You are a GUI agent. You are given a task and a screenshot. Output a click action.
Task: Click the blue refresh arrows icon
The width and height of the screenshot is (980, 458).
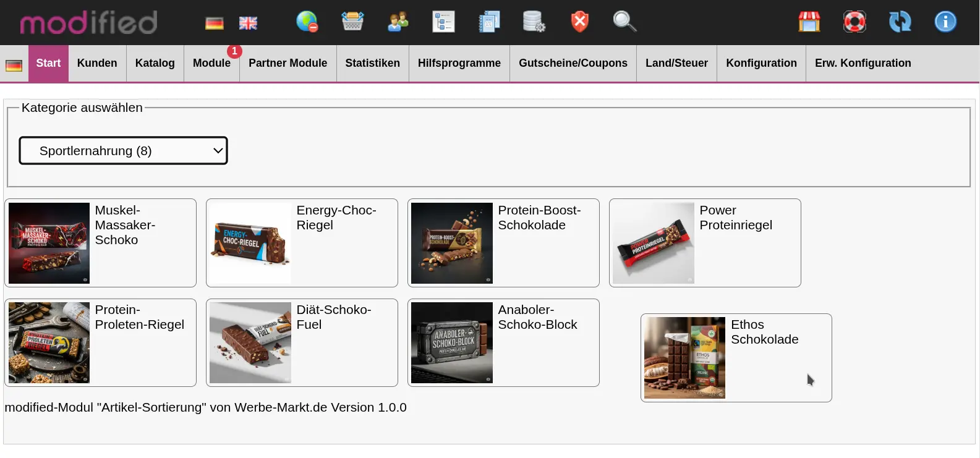(x=900, y=22)
